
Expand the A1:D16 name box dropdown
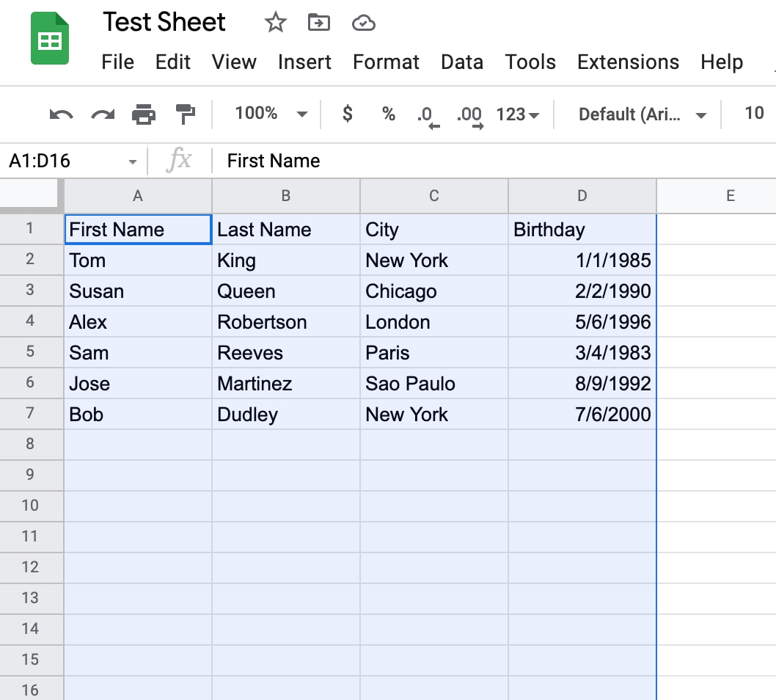click(132, 162)
